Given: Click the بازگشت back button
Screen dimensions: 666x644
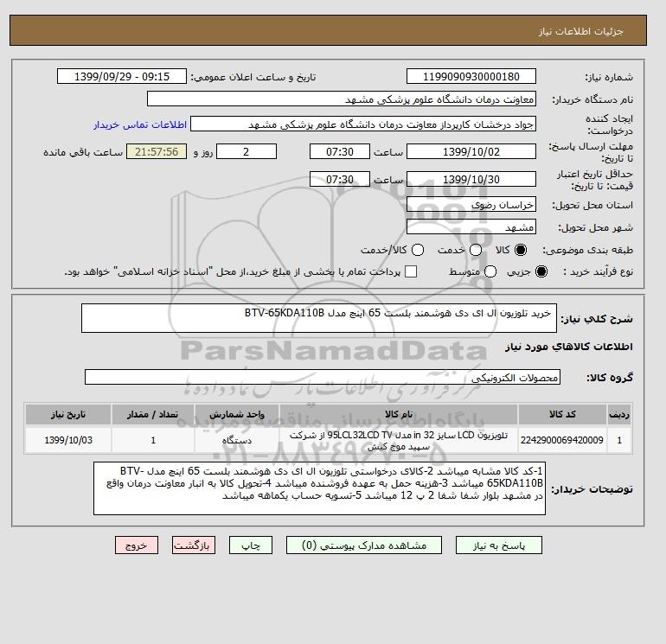Looking at the screenshot, I should point(194,545).
